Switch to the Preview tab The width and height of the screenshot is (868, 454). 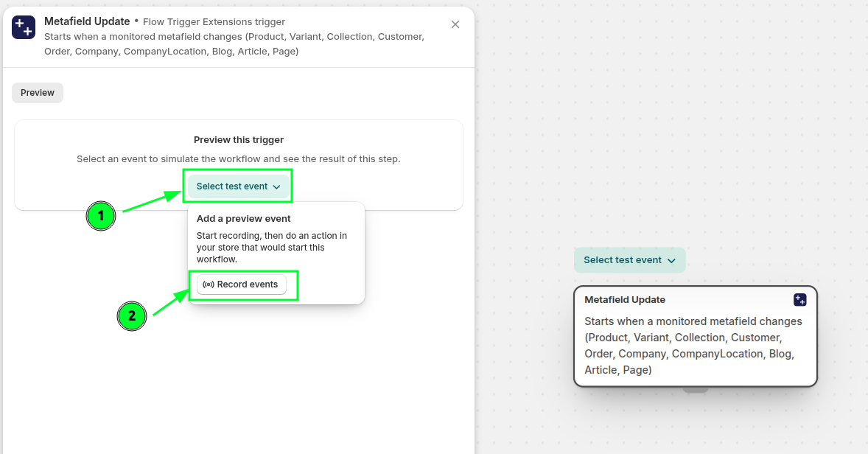[38, 93]
